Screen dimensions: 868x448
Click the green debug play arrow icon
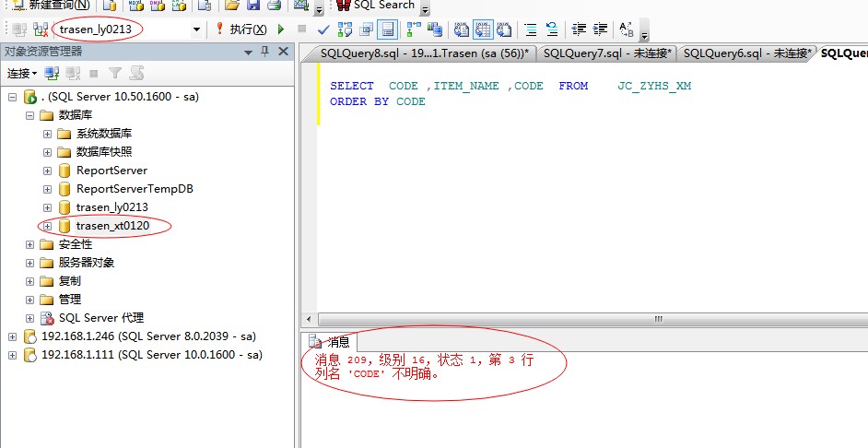281,29
